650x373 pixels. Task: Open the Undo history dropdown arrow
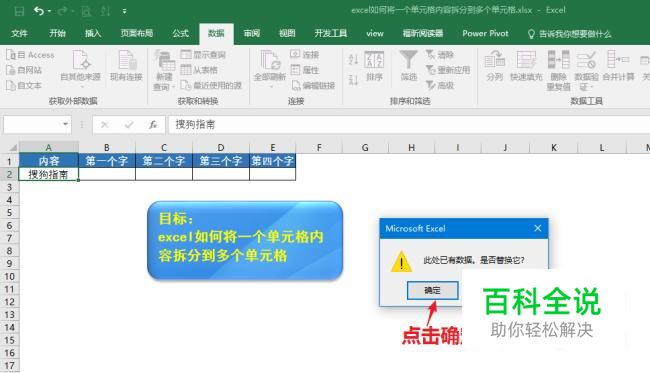[49, 11]
